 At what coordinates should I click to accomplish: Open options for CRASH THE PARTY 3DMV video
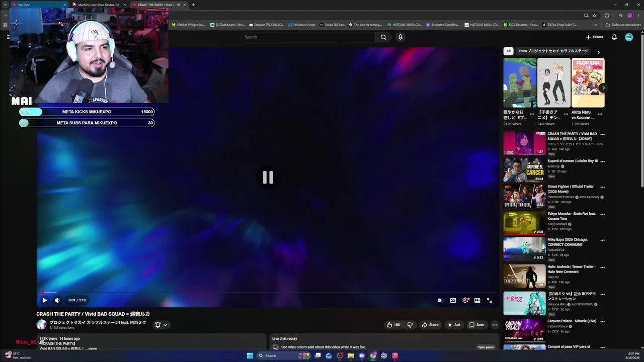(x=602, y=134)
